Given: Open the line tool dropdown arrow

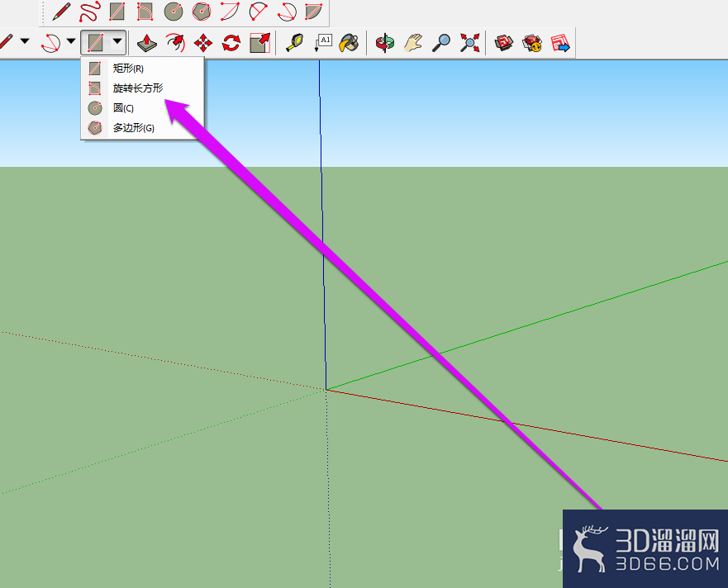Looking at the screenshot, I should pyautogui.click(x=25, y=42).
